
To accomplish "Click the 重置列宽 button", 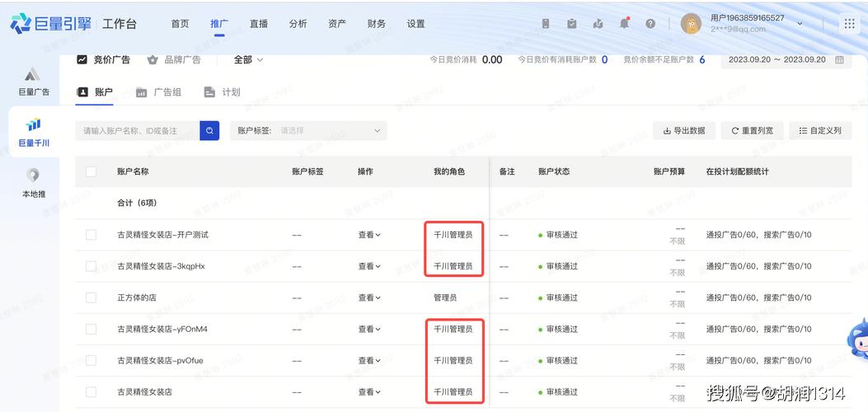I will pyautogui.click(x=753, y=130).
